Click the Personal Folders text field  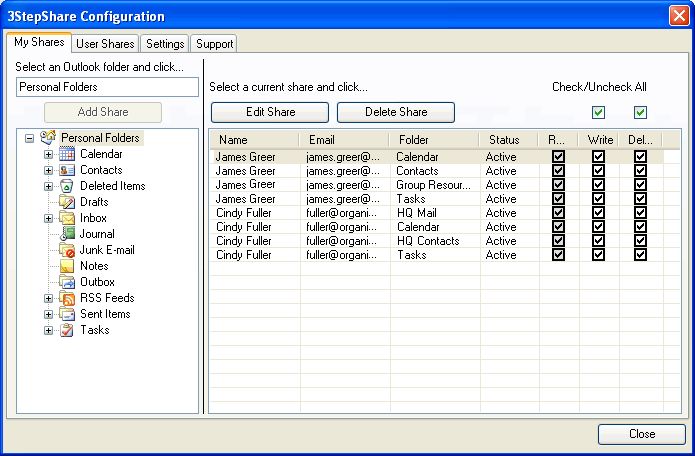click(107, 87)
